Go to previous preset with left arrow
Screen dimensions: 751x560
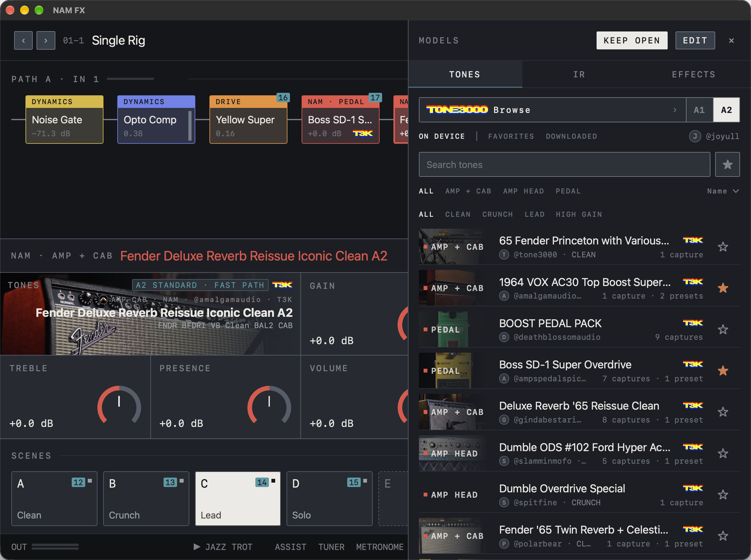point(23,41)
